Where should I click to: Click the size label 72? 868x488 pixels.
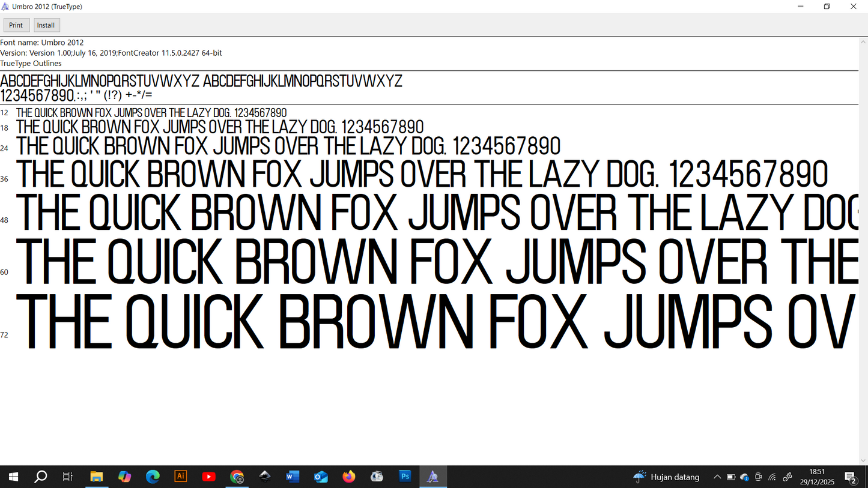click(x=4, y=335)
